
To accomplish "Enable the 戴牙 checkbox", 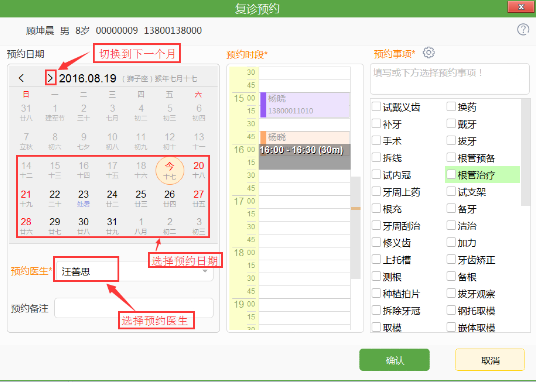I will (x=451, y=123).
